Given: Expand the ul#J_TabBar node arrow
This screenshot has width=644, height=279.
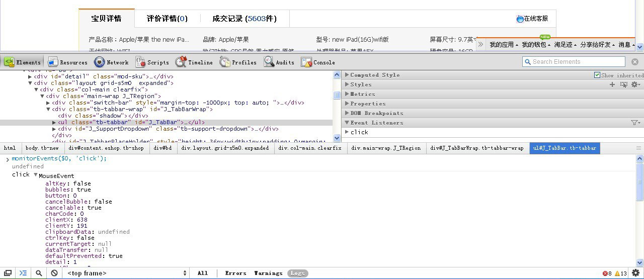Looking at the screenshot, I should pyautogui.click(x=54, y=122).
